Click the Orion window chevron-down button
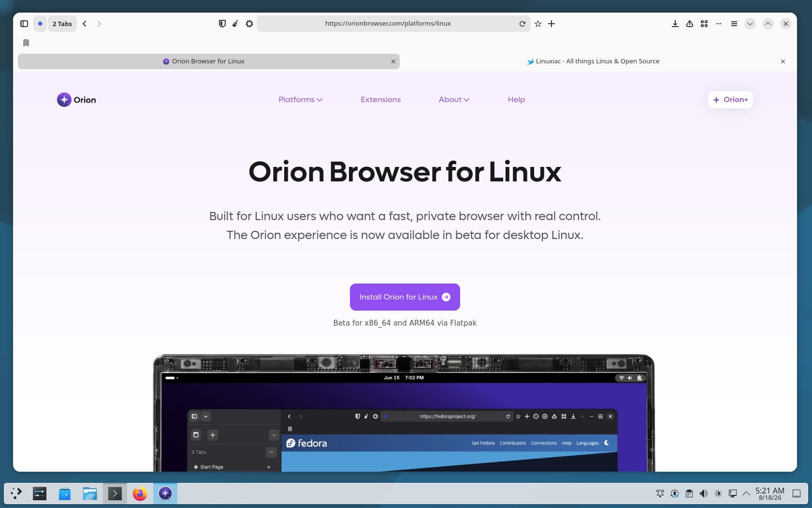This screenshot has height=508, width=812. 750,24
